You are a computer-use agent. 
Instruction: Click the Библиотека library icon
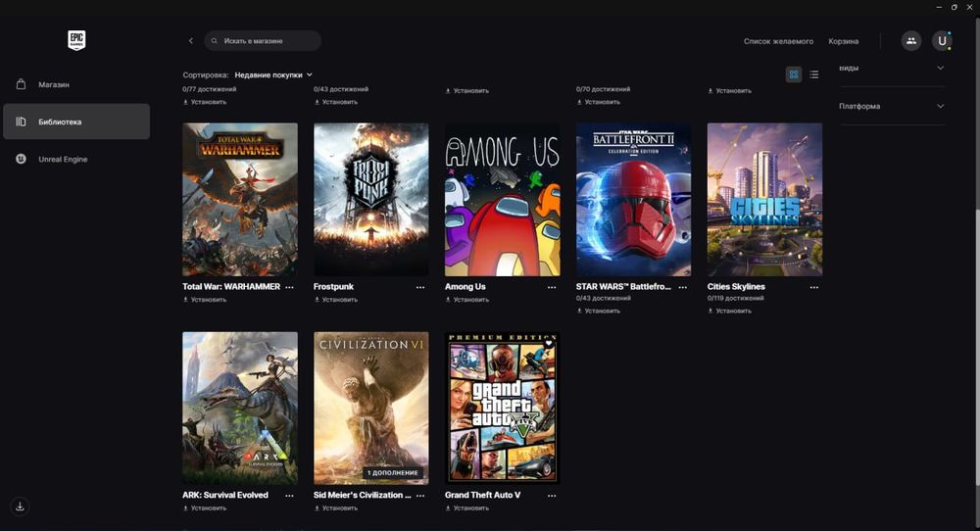click(21, 121)
